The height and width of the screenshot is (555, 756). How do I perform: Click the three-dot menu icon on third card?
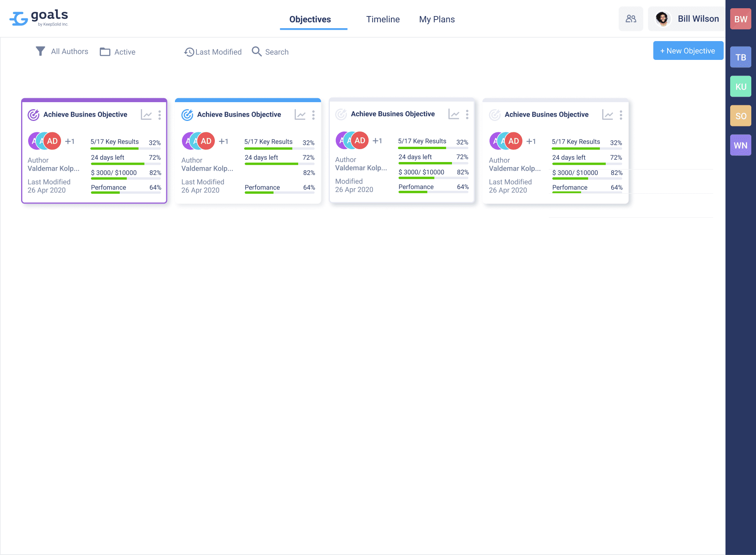pos(467,114)
